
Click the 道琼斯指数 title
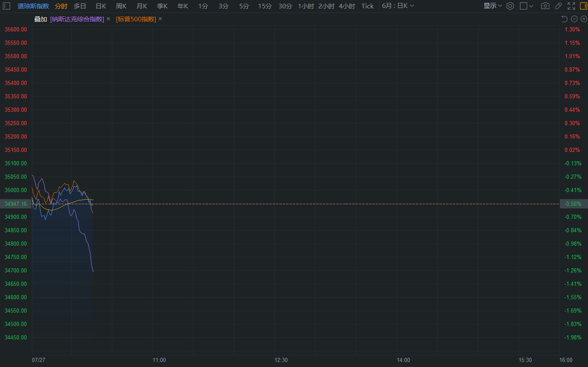33,6
